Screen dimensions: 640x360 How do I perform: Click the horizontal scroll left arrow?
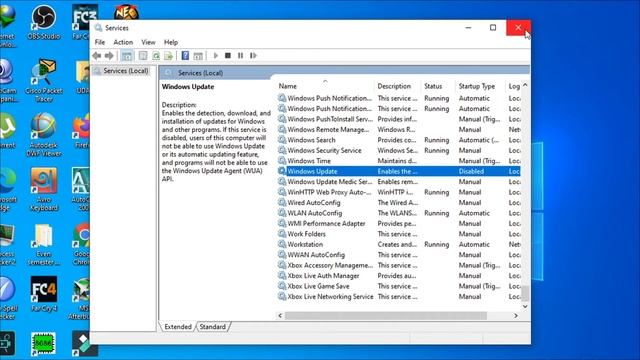(280, 316)
